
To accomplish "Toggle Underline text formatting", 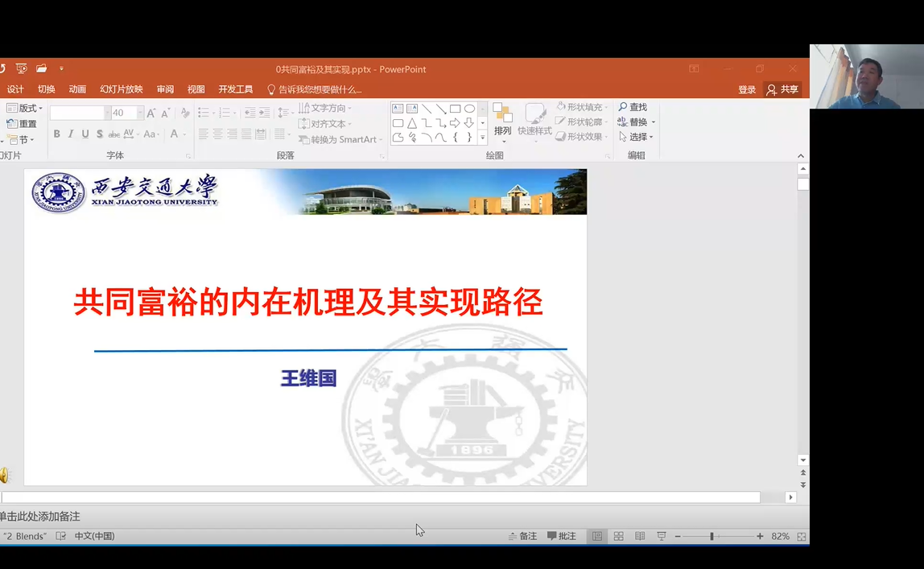I will coord(85,134).
